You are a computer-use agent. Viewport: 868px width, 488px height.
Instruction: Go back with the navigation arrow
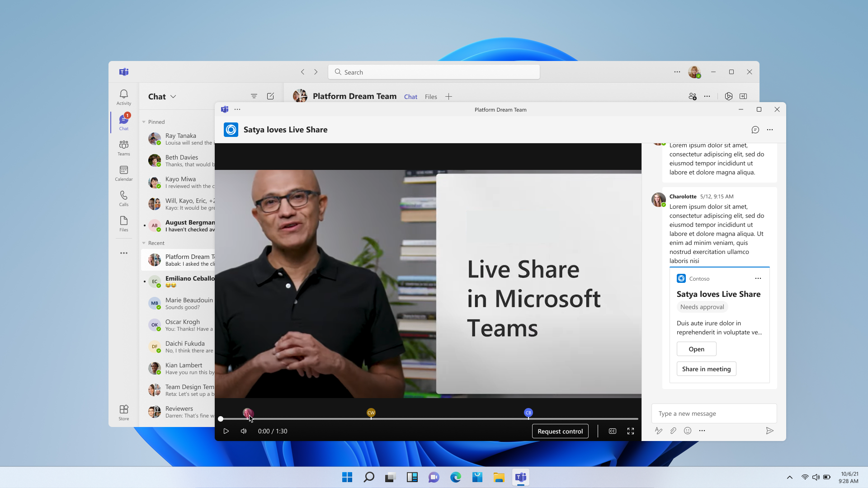303,72
